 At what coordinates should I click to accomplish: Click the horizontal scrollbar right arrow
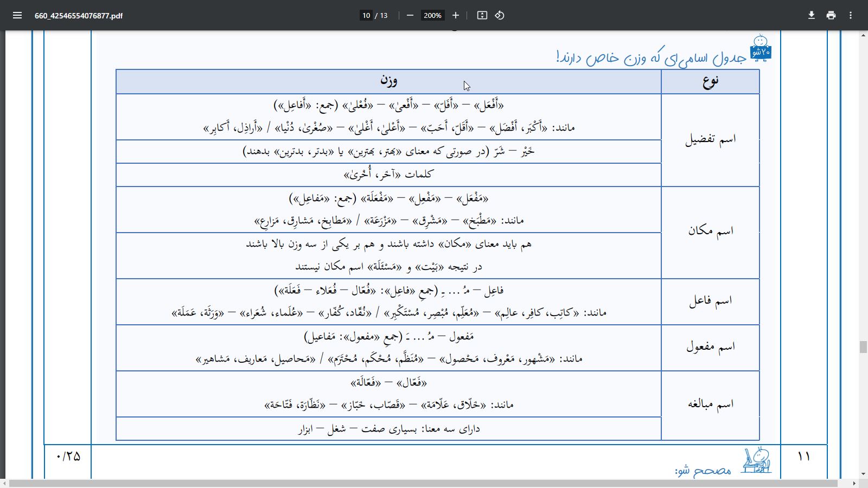pos(854,483)
